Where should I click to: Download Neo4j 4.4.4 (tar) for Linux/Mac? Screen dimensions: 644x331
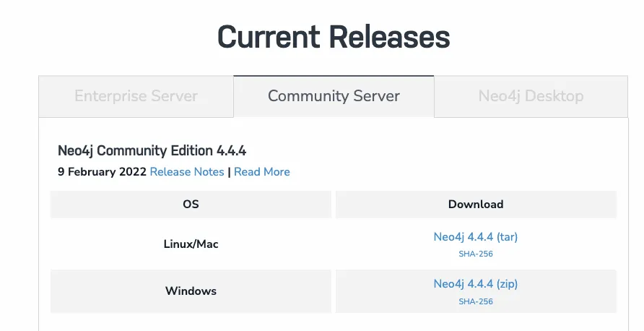click(x=475, y=237)
